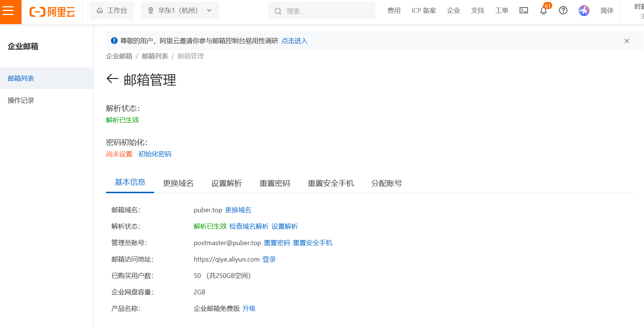Screen dimensions: 644x328
Task: Click 重置安全手机 link beside postmaster account
Action: point(312,243)
